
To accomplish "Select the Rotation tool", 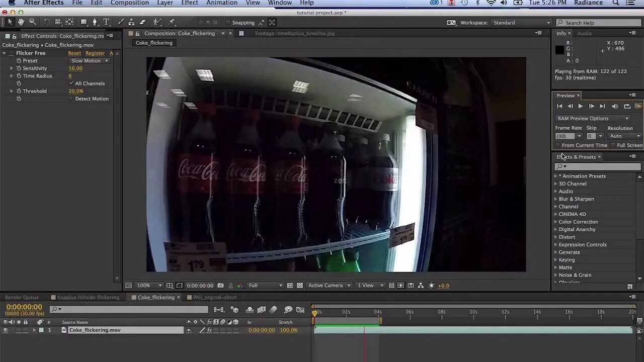I will (47, 22).
